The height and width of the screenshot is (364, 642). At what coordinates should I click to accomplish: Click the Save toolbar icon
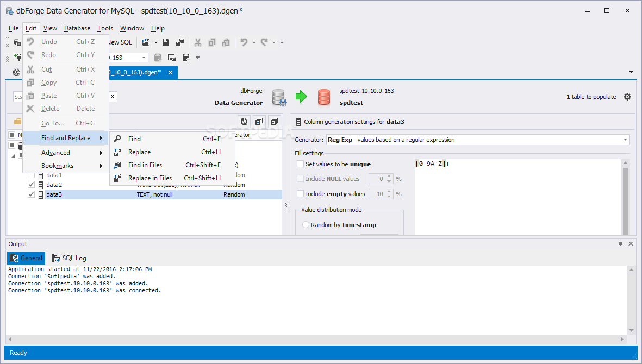[166, 42]
